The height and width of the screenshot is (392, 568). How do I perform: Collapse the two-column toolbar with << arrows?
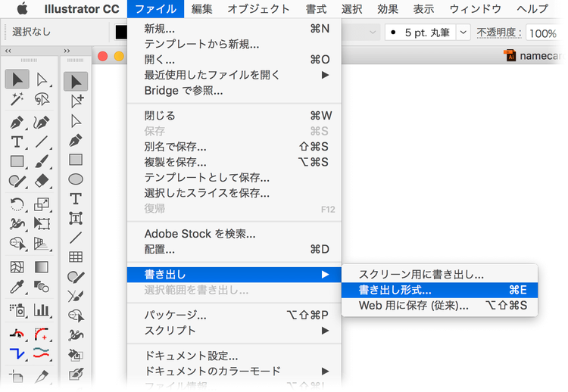8,51
